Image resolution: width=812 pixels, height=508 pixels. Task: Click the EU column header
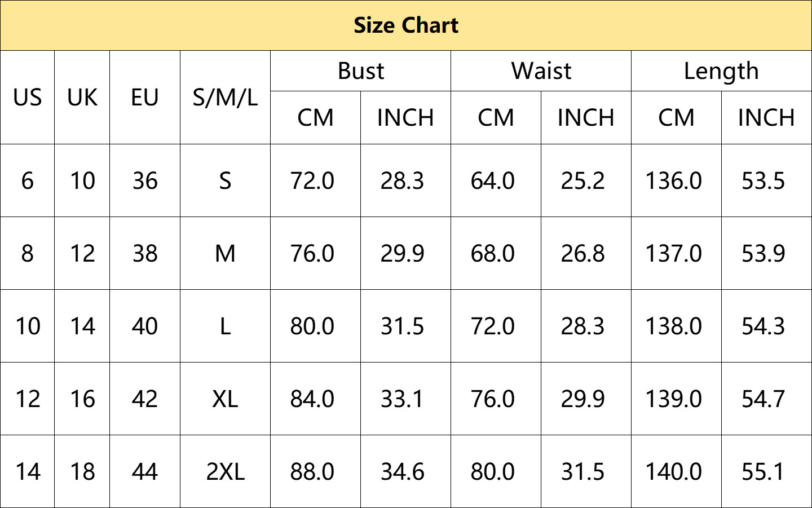[x=145, y=98]
